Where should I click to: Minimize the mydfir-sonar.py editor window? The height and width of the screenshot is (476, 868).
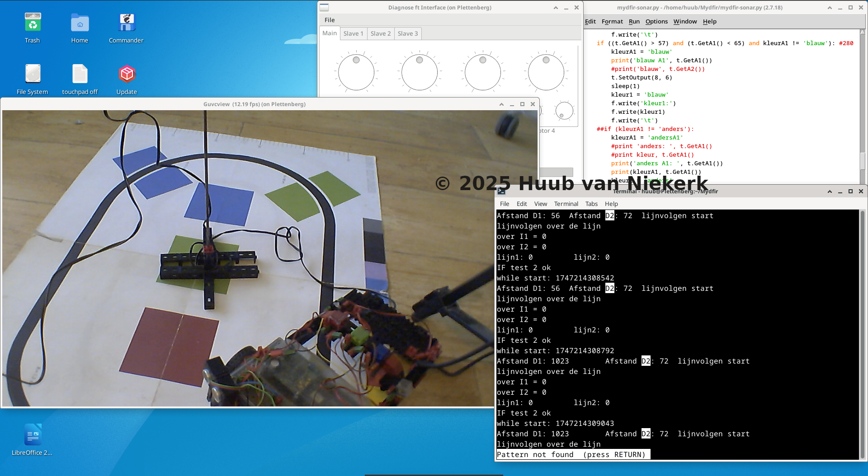click(x=840, y=8)
